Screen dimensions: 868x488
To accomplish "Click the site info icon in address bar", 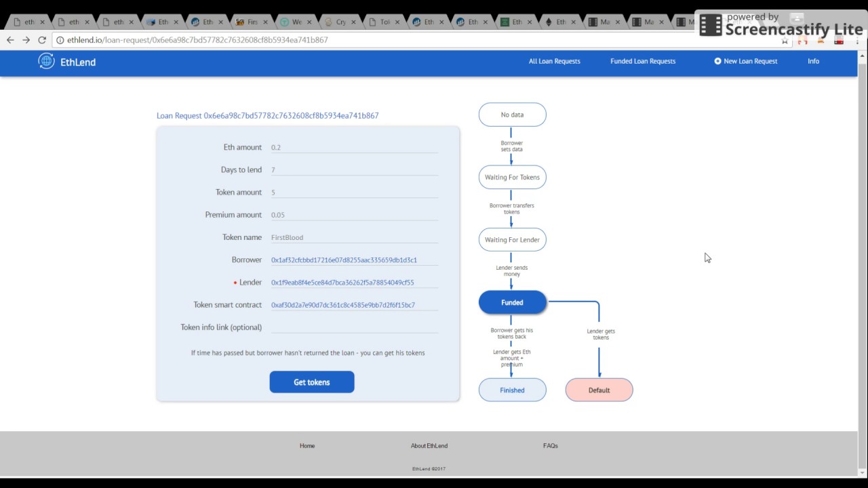I will point(60,40).
